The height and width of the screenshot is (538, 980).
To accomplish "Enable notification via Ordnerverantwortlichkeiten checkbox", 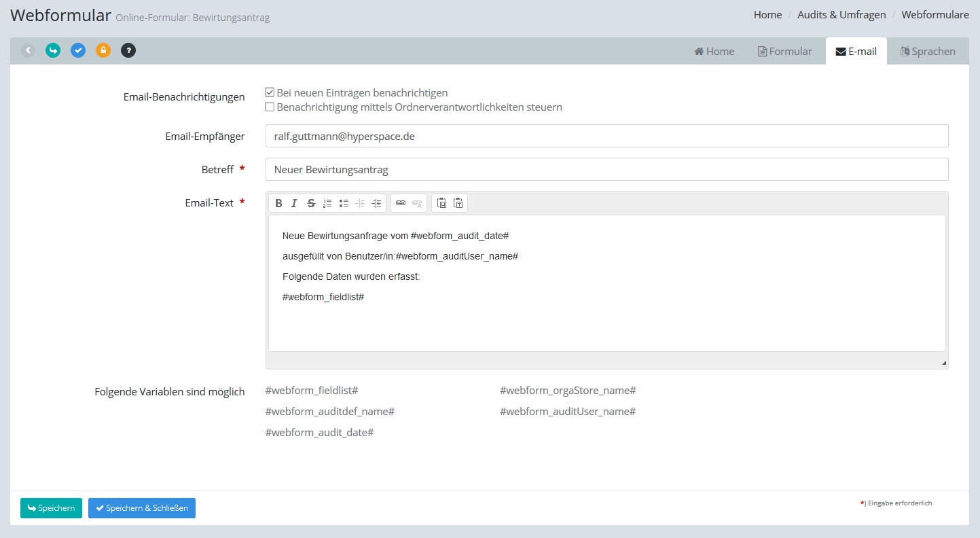I will point(270,107).
